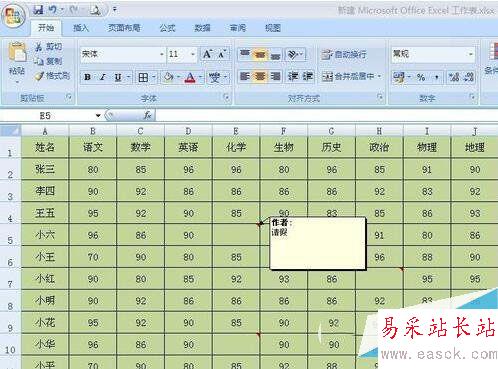Open fill color dropdown arrow
Screen dimensions: 498x369
tap(179, 77)
